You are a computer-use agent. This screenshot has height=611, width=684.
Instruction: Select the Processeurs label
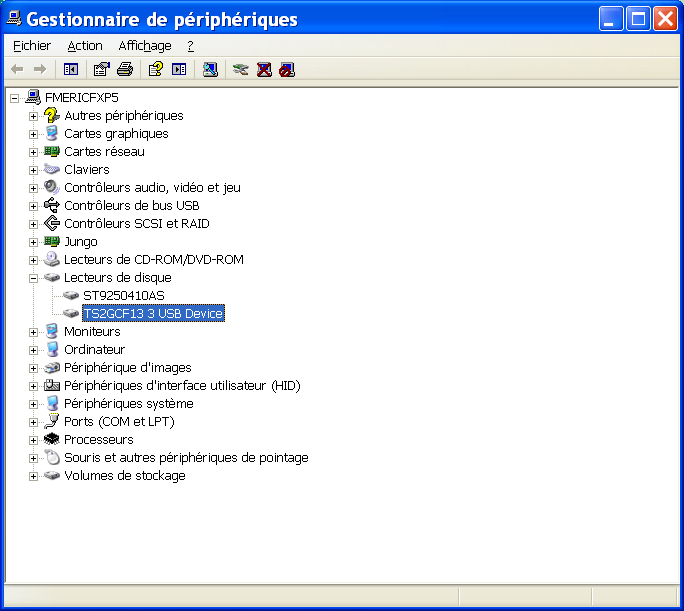coord(99,439)
